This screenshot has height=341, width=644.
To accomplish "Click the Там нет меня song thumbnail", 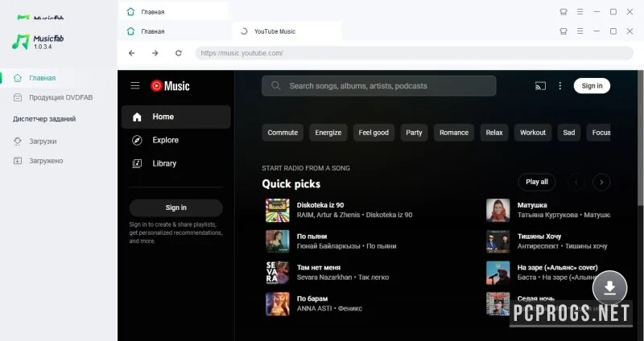I will (278, 273).
